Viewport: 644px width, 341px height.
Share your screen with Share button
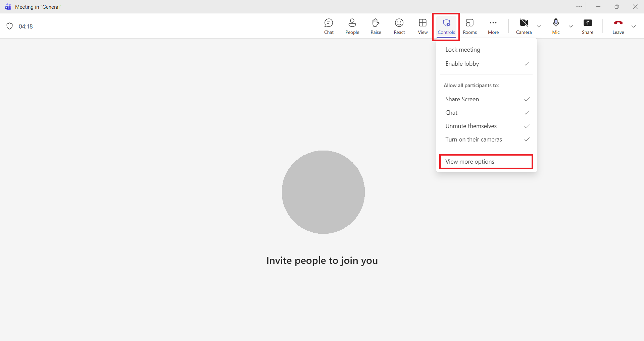coord(587,26)
